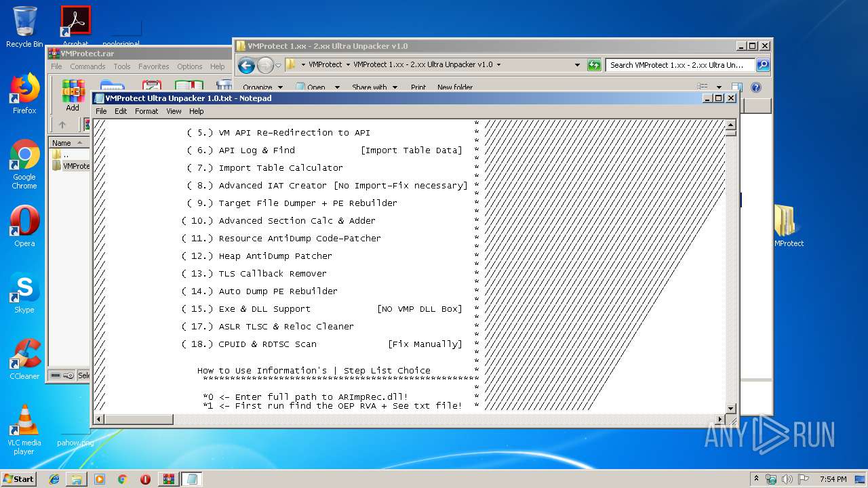This screenshot has width=868, height=488.
Task: Open WinRAR Commands menu
Action: [87, 66]
